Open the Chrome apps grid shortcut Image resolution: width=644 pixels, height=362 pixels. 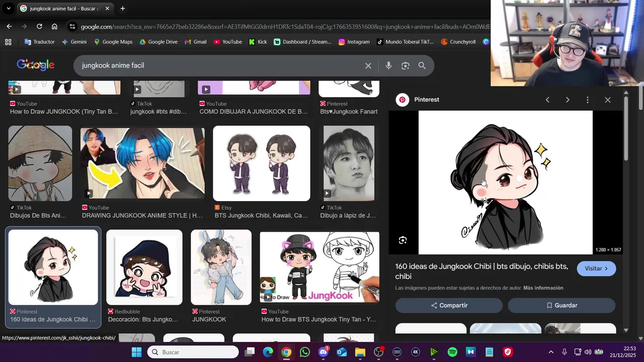click(8, 42)
